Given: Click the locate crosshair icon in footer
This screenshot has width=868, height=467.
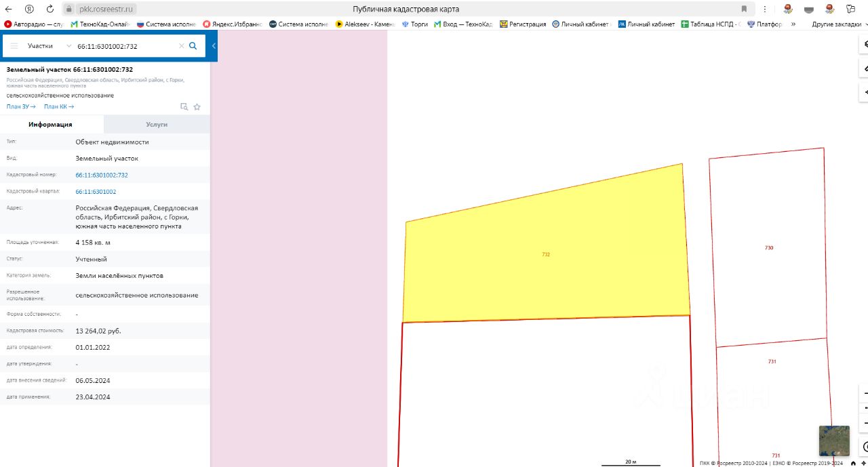Looking at the screenshot, I should click(x=863, y=463).
